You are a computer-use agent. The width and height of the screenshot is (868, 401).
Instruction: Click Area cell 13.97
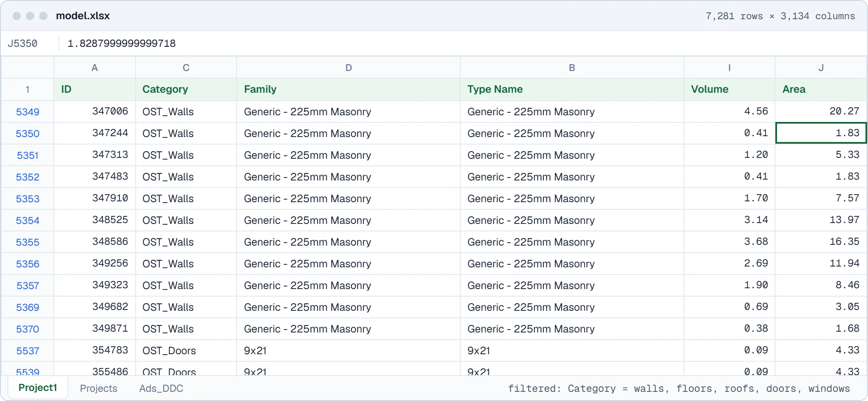pyautogui.click(x=821, y=220)
